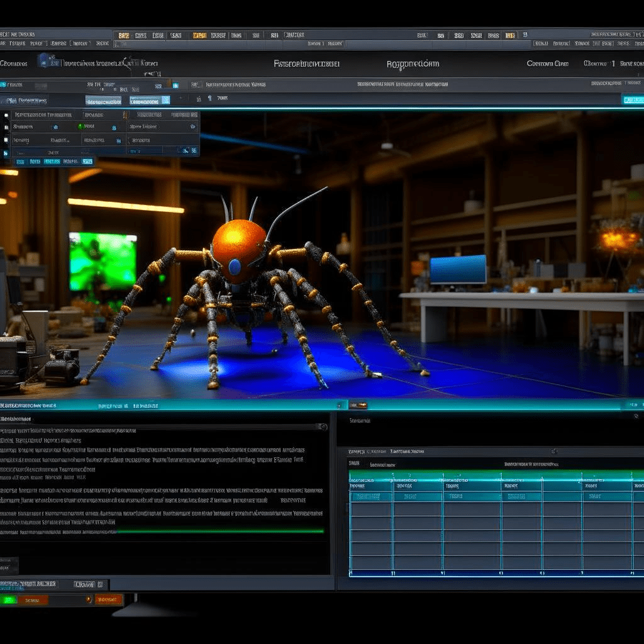Select the highlighted orange toolbar icon

point(200,35)
